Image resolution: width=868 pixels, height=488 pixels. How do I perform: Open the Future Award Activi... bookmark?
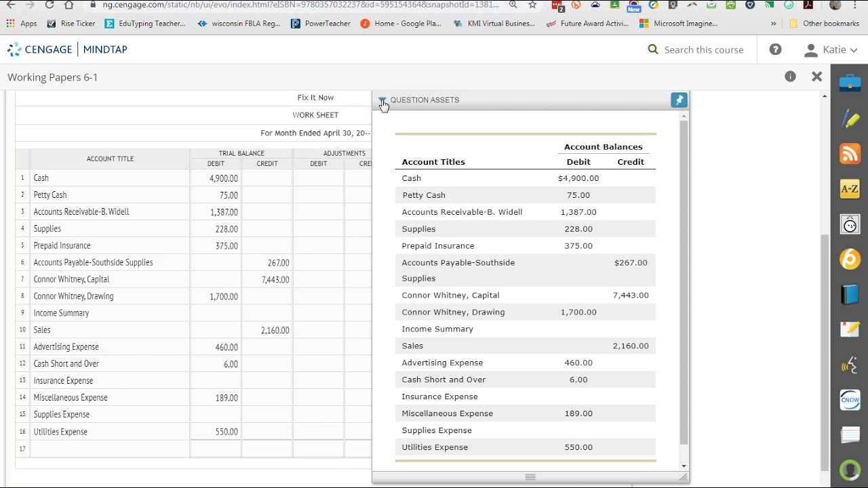coord(588,23)
